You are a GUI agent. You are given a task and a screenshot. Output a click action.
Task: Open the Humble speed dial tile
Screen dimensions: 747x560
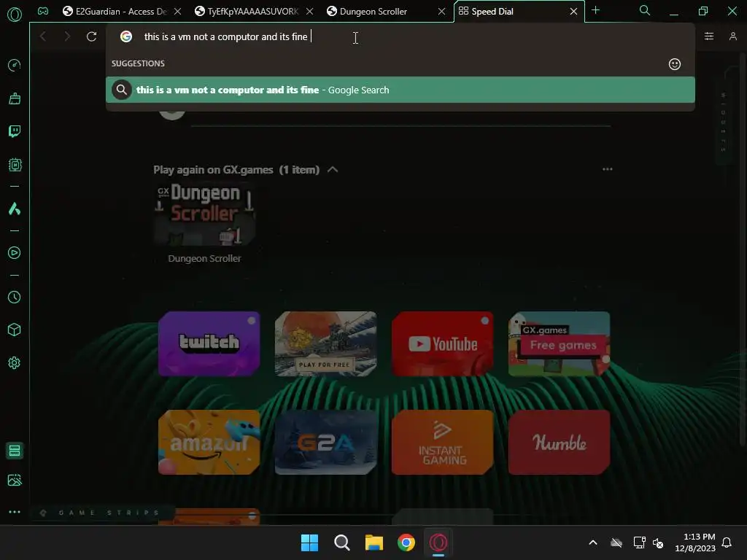pos(560,443)
